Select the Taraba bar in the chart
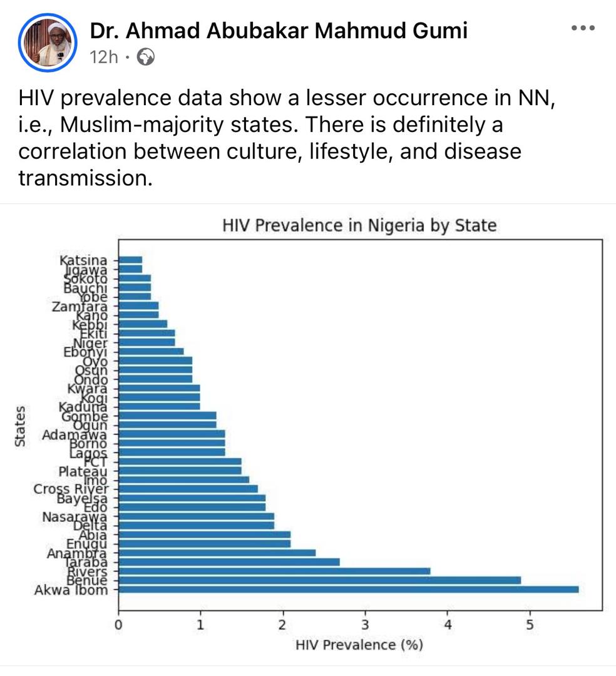The height and width of the screenshot is (676, 616). 228,562
